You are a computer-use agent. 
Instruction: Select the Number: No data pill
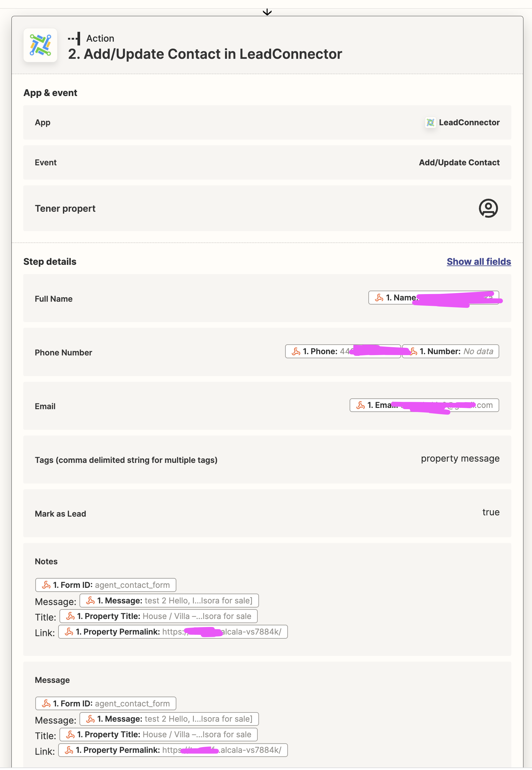tap(451, 352)
